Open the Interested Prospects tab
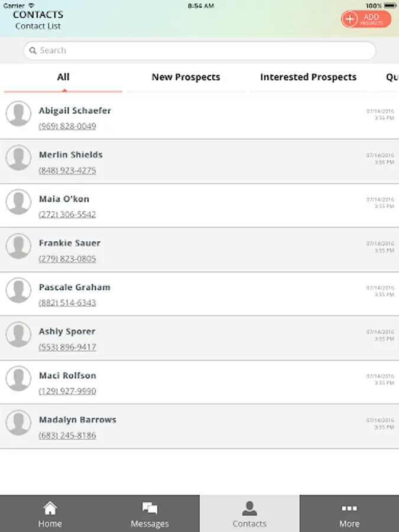This screenshot has width=399, height=532. (308, 77)
